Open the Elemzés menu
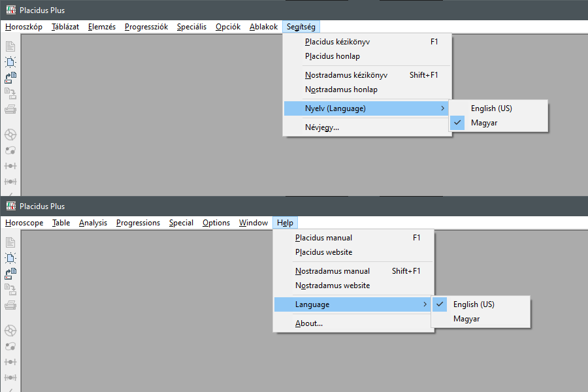 [x=102, y=27]
